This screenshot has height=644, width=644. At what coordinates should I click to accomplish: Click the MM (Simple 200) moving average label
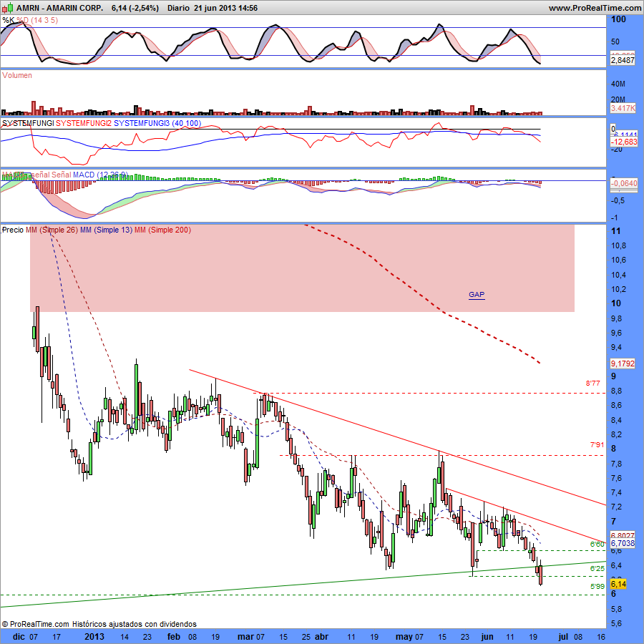(162, 230)
